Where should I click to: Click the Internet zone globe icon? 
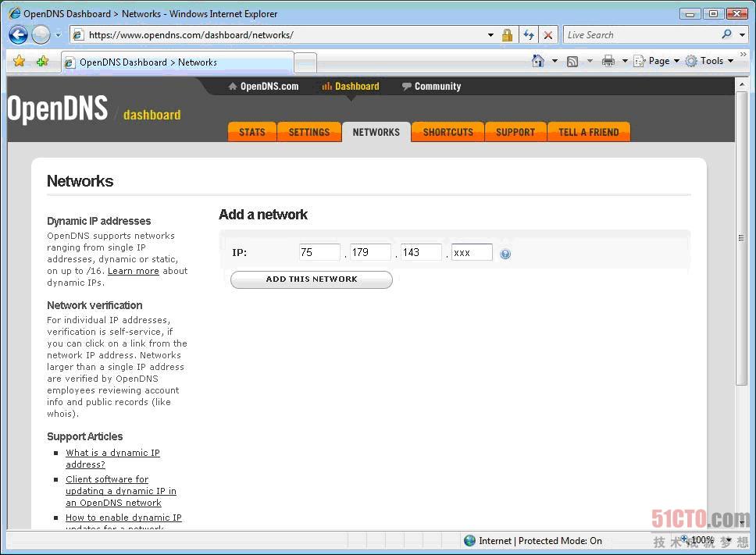coord(469,540)
